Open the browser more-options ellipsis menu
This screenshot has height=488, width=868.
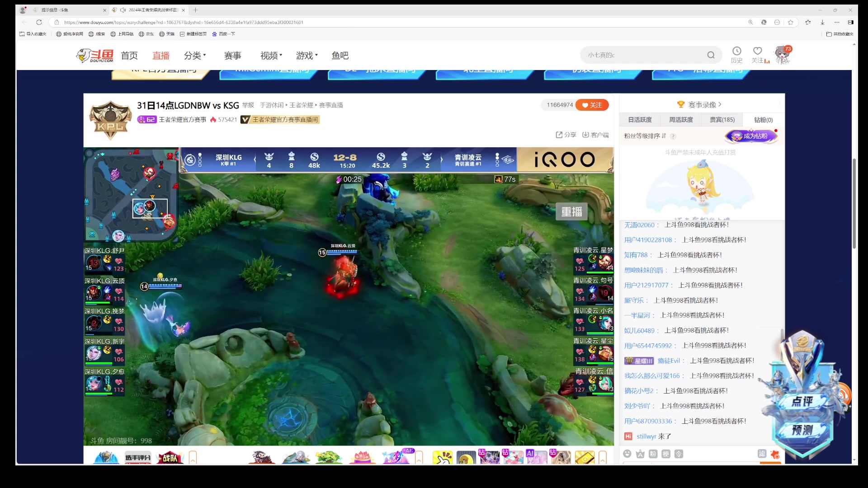click(837, 22)
